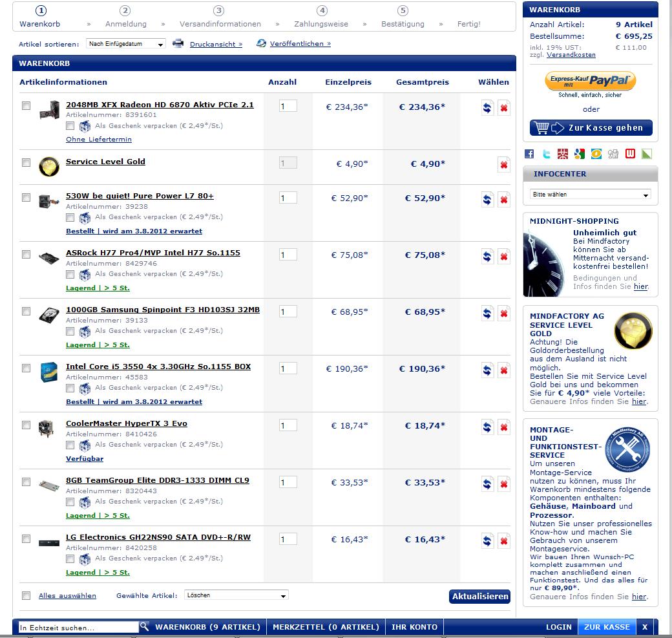Image resolution: width=672 pixels, height=638 pixels.
Task: Click refresh arrows on Samsung Spinpoint F3 row
Action: click(x=487, y=314)
